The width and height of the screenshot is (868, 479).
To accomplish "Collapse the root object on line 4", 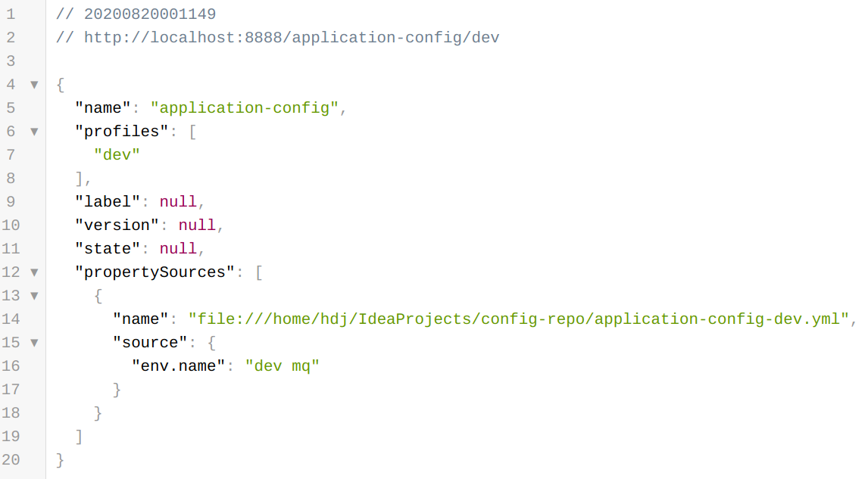I will (34, 85).
